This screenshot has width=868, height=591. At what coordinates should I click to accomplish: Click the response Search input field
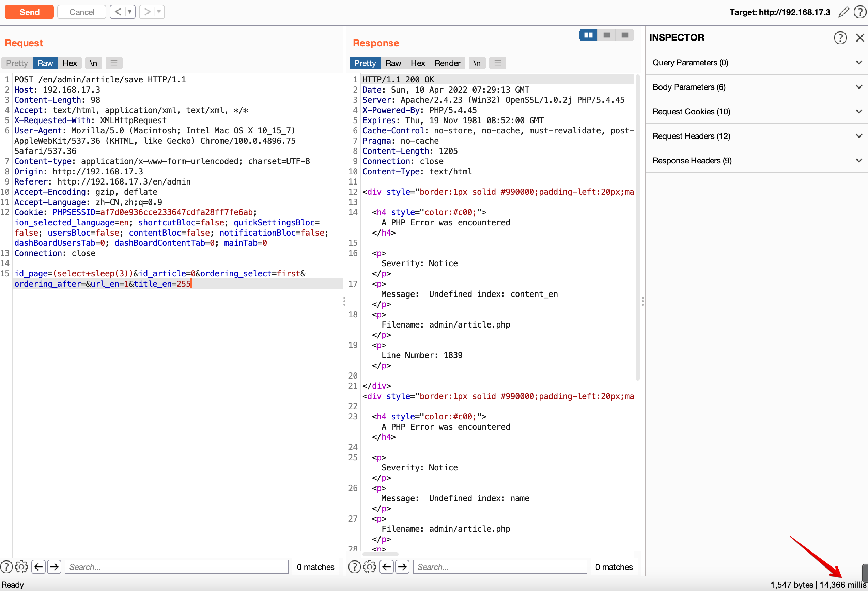pos(499,567)
